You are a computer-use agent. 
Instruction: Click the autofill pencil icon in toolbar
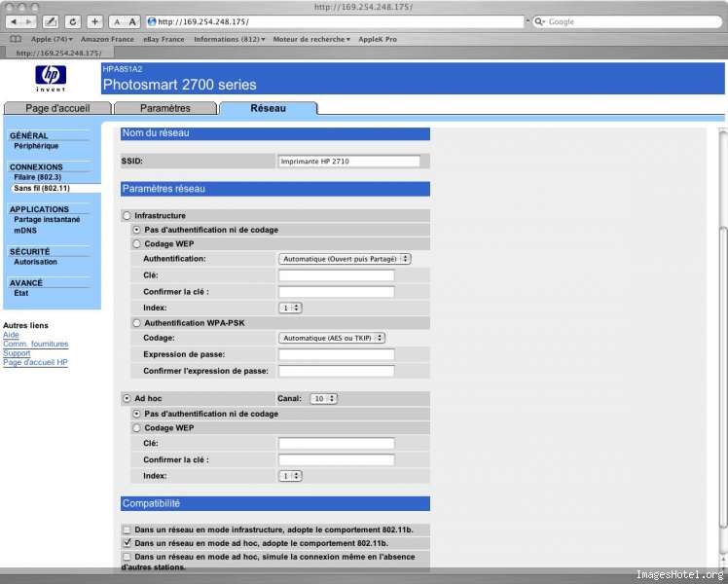pyautogui.click(x=51, y=21)
